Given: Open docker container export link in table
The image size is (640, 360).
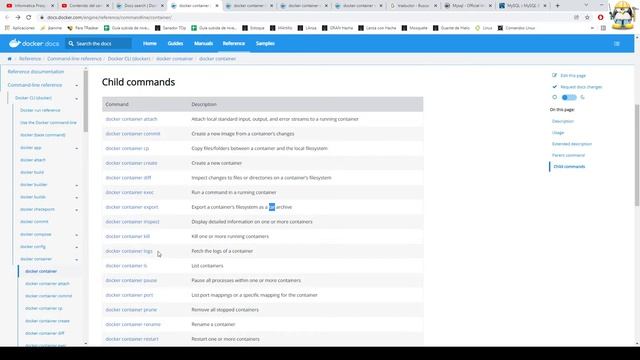Looking at the screenshot, I should [x=132, y=207].
